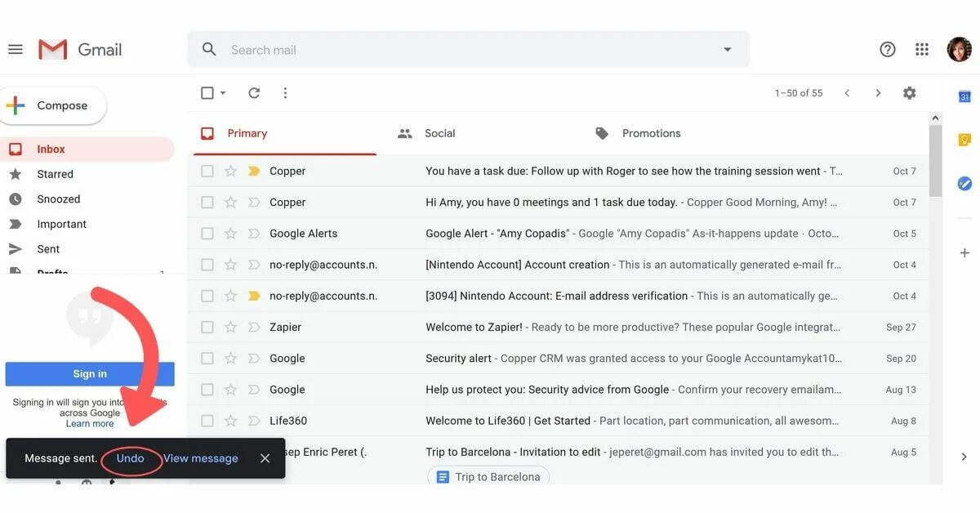This screenshot has width=980, height=513.
Task: Switch to the Promotions tab
Action: point(638,133)
